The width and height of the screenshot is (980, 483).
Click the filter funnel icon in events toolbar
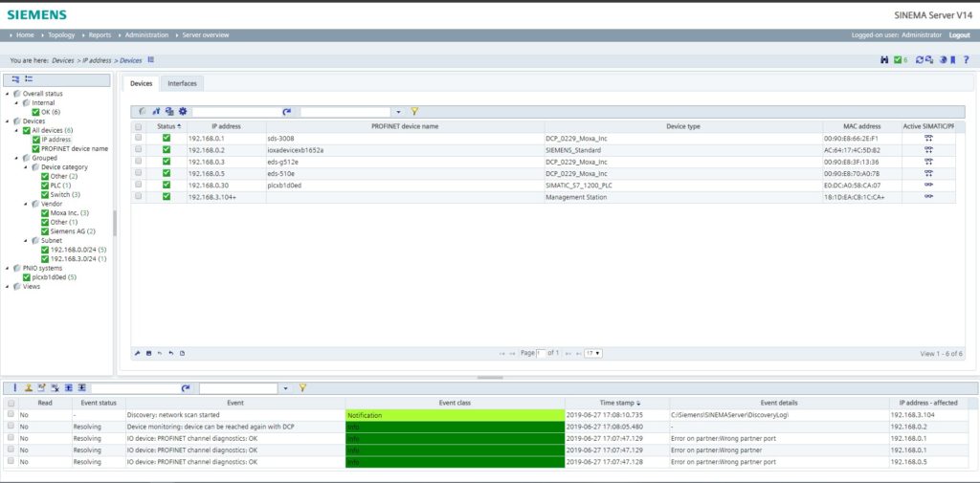point(302,388)
